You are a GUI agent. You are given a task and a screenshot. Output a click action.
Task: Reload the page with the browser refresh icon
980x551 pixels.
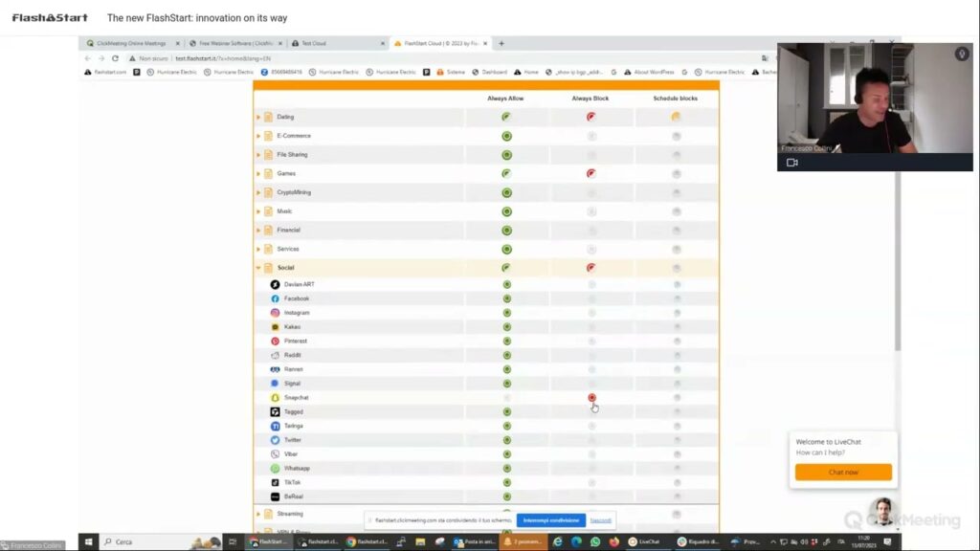click(x=115, y=58)
